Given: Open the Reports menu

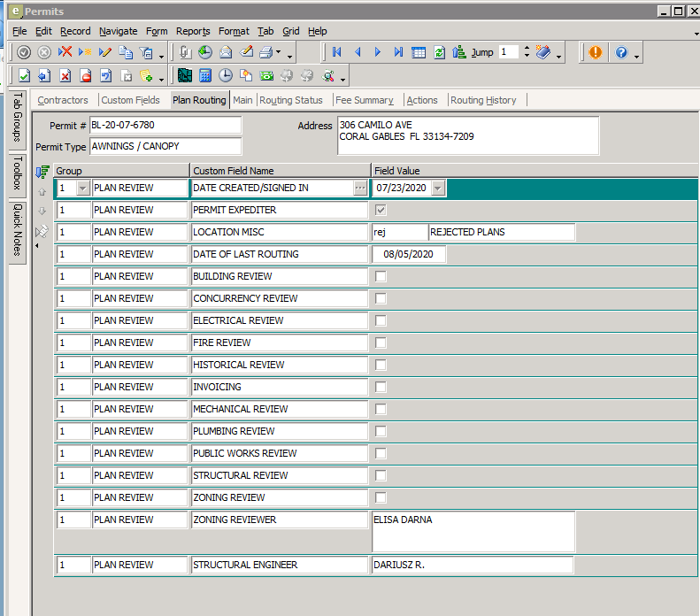Looking at the screenshot, I should point(193,31).
